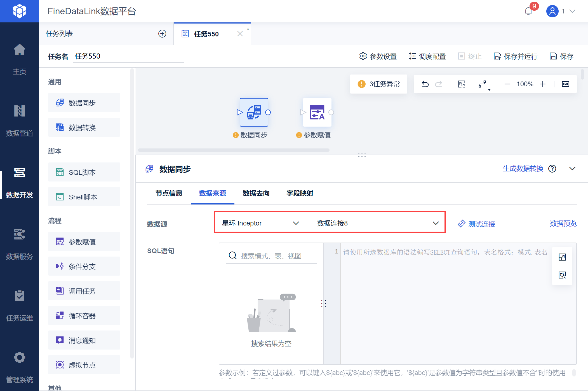Screen dimensions: 588x391
Task: Click the auto-layout canvas icon
Action: pyautogui.click(x=462, y=84)
